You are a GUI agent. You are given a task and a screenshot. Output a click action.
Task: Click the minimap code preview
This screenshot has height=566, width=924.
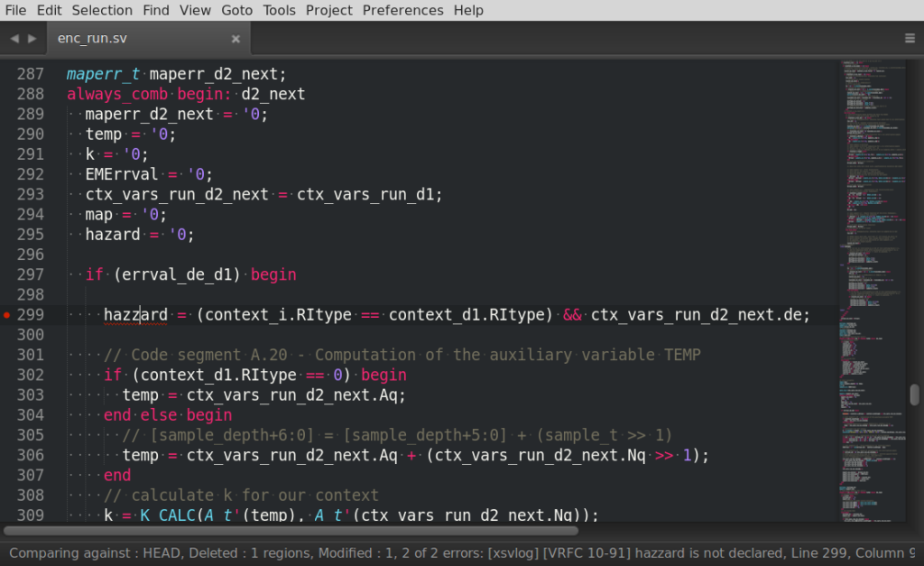872,271
